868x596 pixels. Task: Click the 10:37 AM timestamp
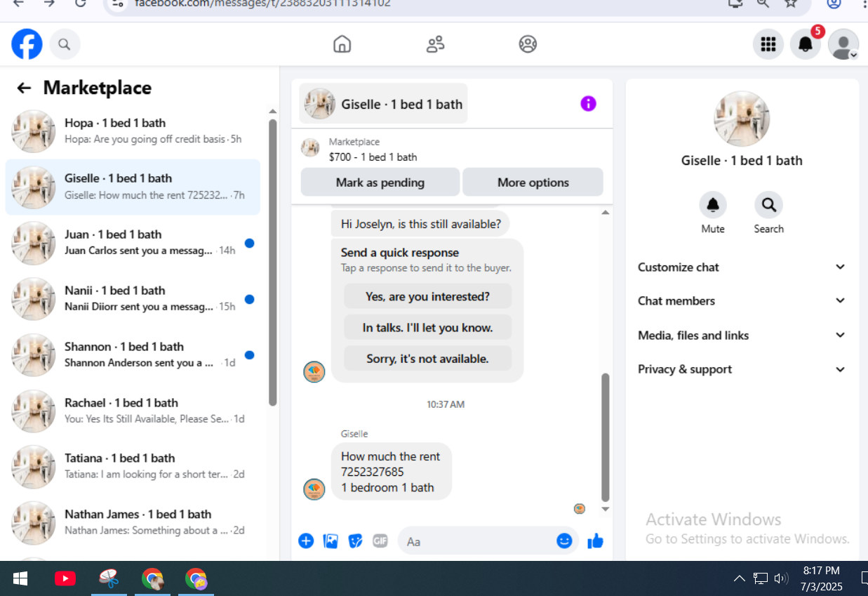point(446,404)
